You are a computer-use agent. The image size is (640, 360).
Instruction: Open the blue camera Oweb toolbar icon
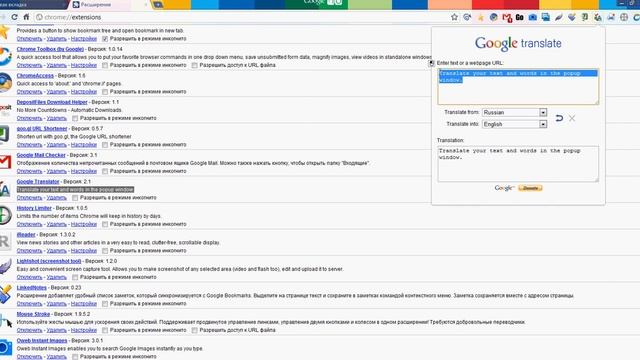[x=533, y=17]
